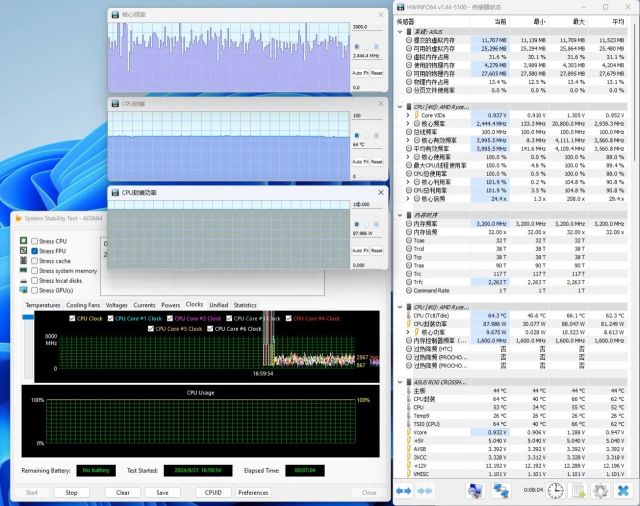The height and width of the screenshot is (506, 640).
Task: Open AIDA64 Preferences
Action: (253, 493)
